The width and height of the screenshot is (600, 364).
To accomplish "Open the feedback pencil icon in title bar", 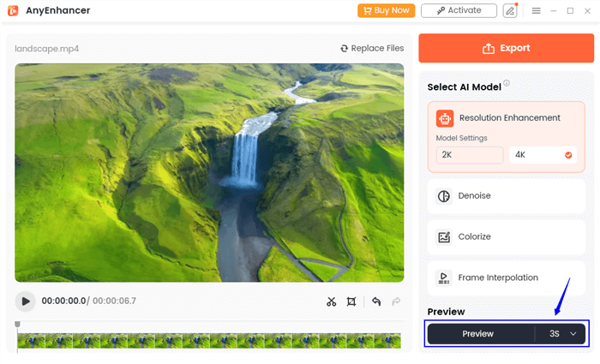I will point(511,10).
